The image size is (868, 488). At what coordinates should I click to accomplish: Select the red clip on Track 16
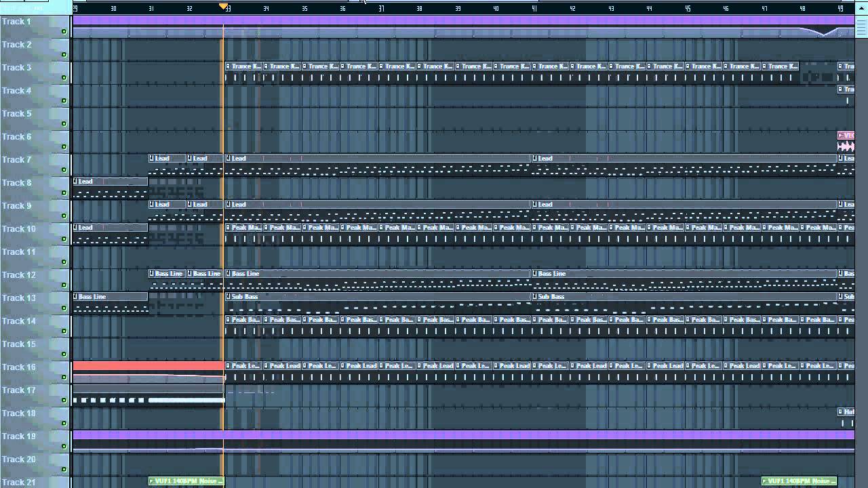149,371
